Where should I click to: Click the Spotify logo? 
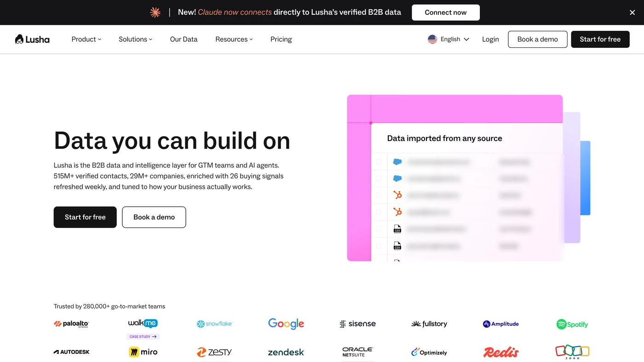click(572, 324)
